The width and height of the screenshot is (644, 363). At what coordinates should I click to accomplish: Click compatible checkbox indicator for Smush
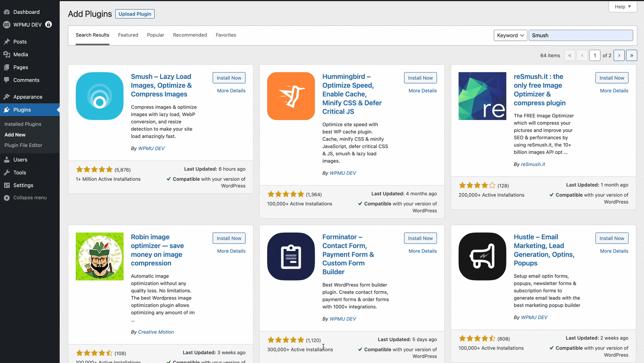coord(169,178)
